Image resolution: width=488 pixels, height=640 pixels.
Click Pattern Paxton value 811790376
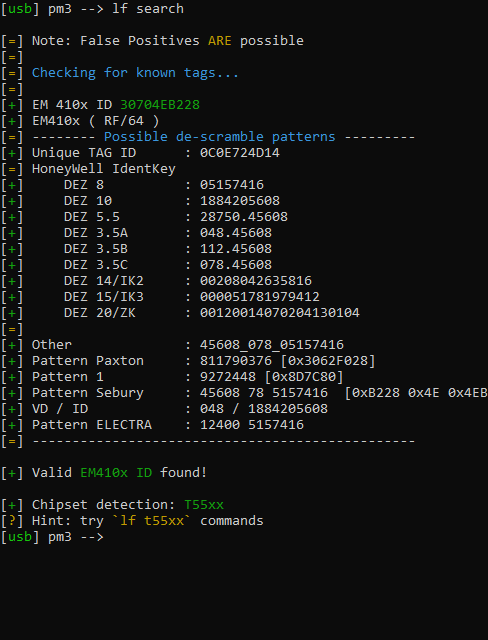(235, 361)
